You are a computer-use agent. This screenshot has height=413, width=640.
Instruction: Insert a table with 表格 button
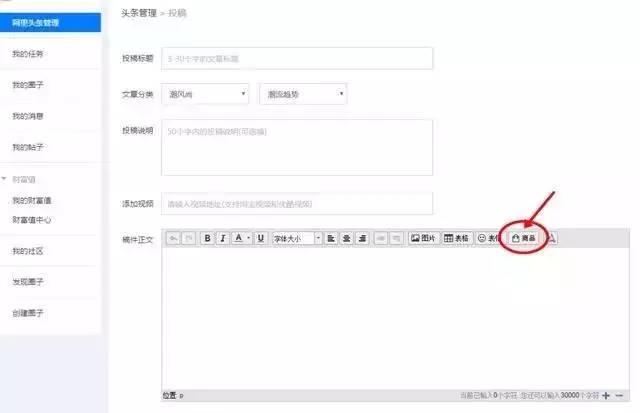click(x=456, y=238)
